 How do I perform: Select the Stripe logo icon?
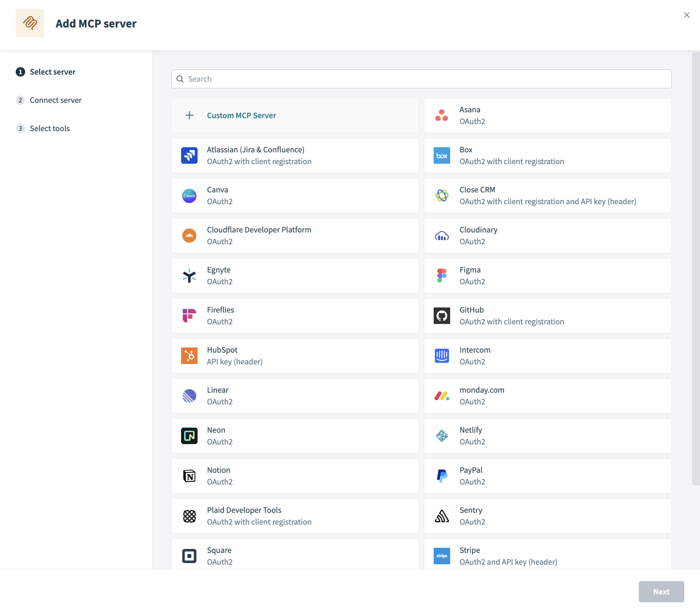pos(442,556)
